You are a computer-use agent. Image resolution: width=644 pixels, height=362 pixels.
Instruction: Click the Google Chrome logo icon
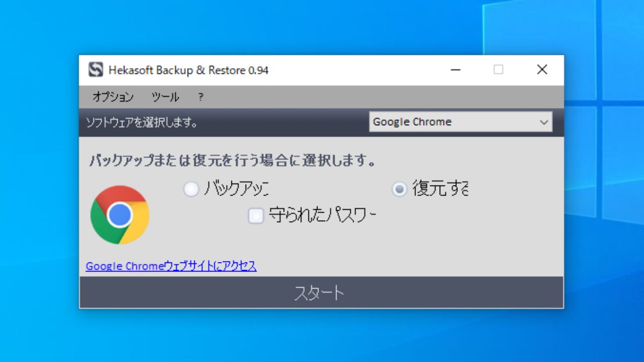coord(120,215)
